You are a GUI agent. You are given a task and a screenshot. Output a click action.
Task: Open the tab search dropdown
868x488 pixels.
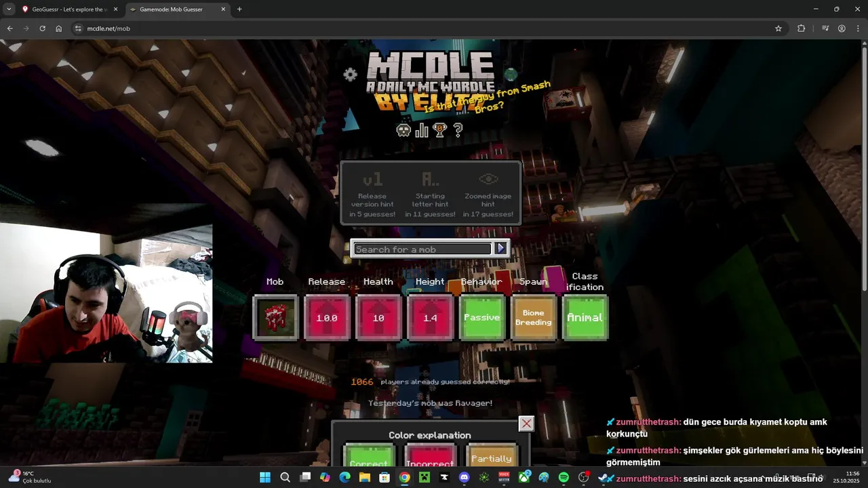click(x=9, y=9)
